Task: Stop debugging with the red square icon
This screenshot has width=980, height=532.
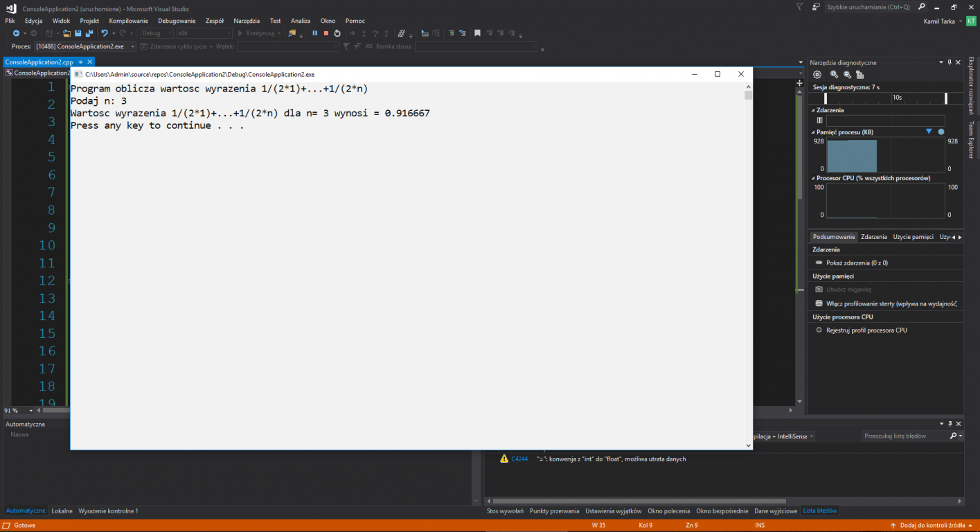Action: click(x=326, y=33)
